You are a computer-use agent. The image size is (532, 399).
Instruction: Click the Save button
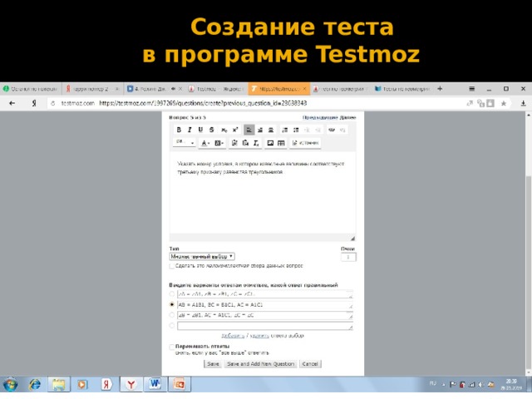click(x=213, y=364)
